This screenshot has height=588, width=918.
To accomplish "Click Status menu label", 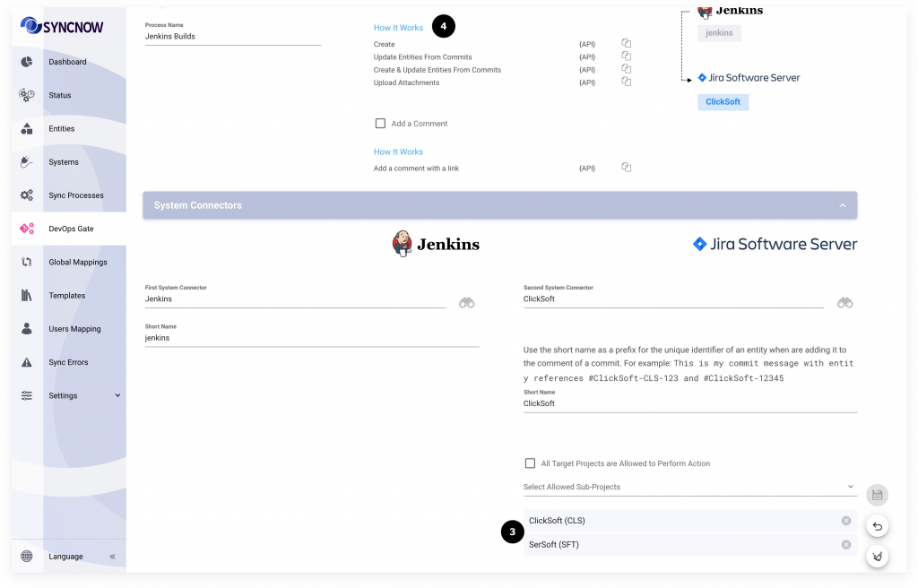I will [x=60, y=95].
